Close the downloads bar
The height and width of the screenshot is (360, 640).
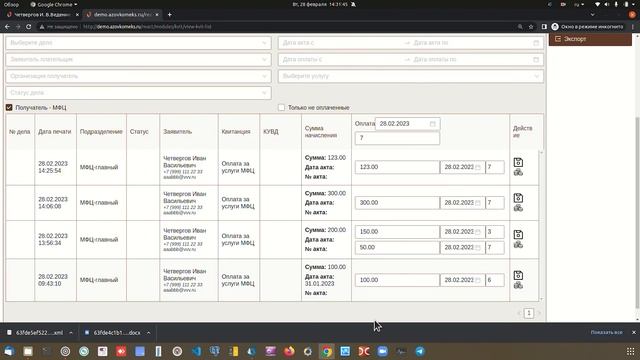[x=633, y=332]
